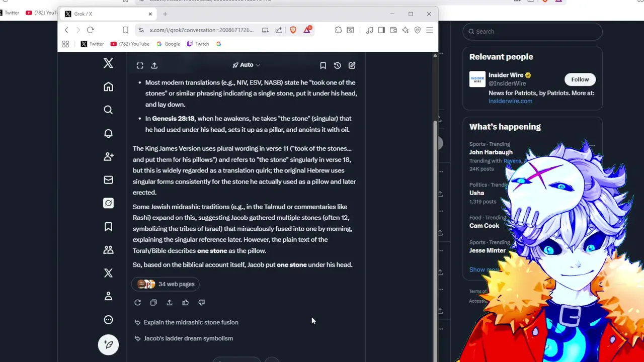Open Explore search in the X sidebar
The height and width of the screenshot is (362, 644).
click(108, 110)
